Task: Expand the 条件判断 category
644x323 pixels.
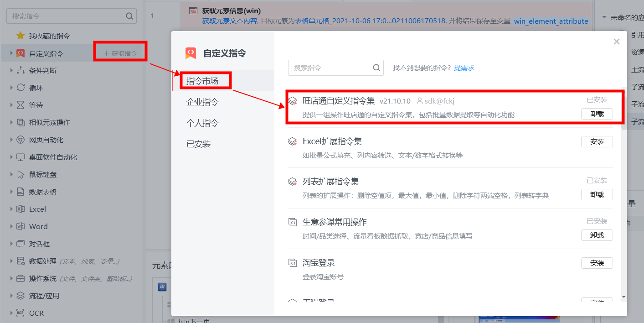Action: click(x=11, y=71)
